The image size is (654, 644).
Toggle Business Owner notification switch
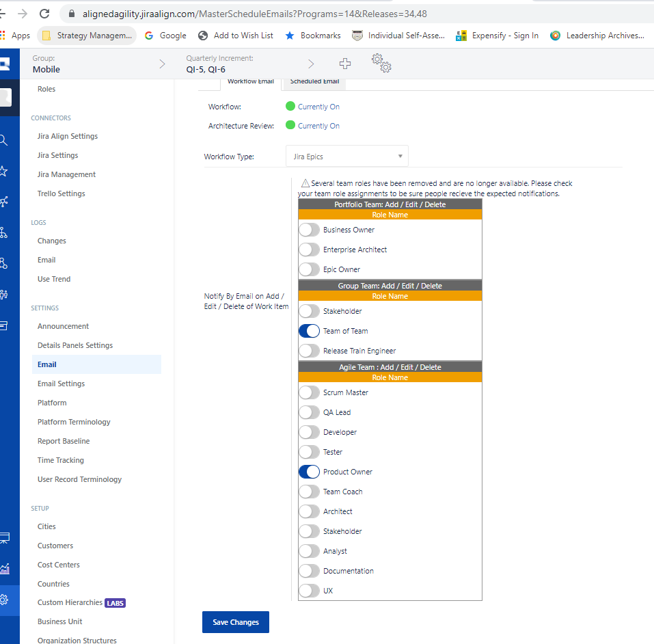(309, 230)
